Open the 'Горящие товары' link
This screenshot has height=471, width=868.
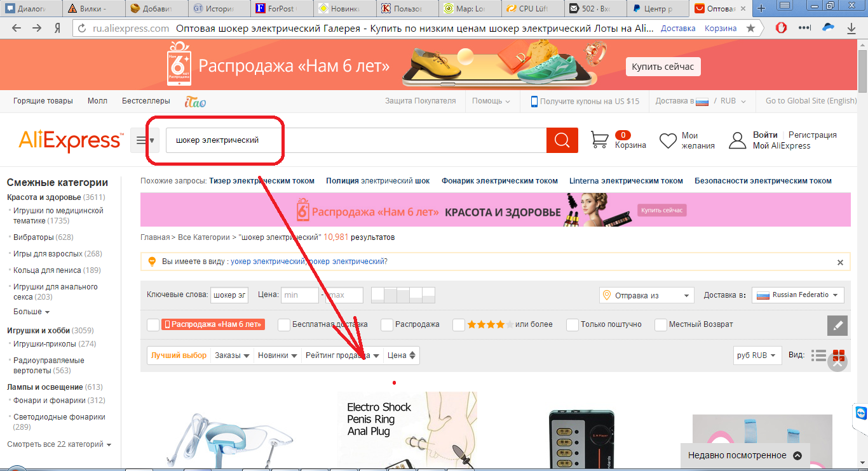pyautogui.click(x=43, y=101)
